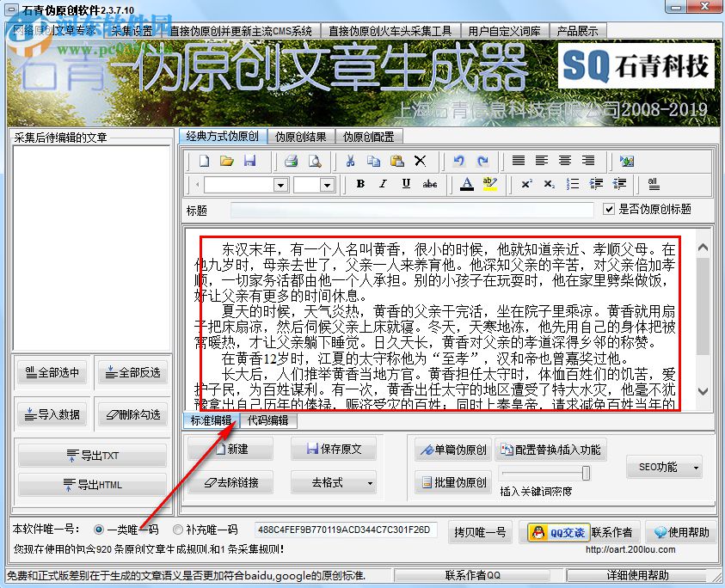Justify text with full-align icon
Screen dimensions: 725x588
click(519, 161)
